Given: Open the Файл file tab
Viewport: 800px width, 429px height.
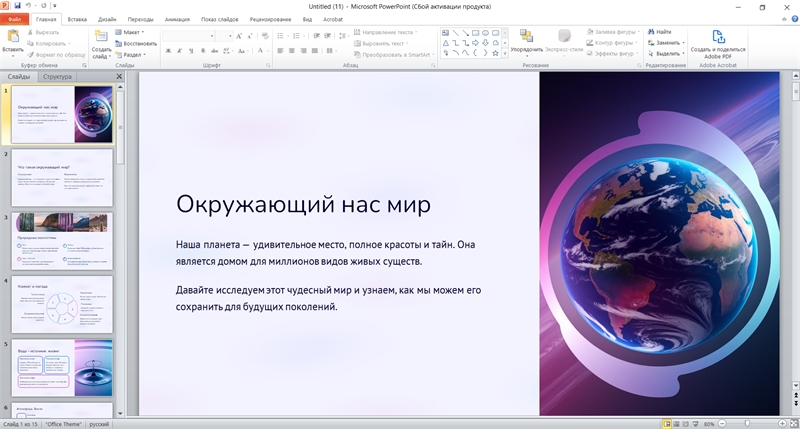Looking at the screenshot, I should [x=14, y=19].
